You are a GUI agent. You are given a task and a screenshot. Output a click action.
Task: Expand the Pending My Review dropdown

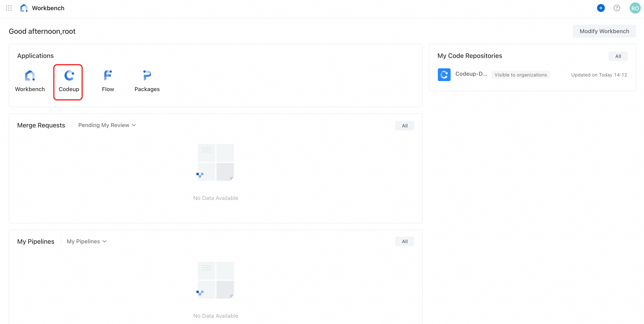(x=107, y=125)
